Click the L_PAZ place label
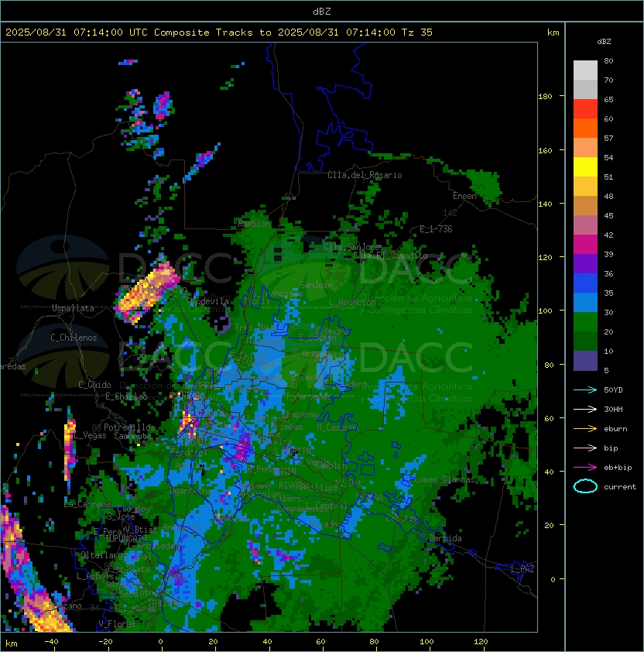This screenshot has width=644, height=652. [522, 569]
